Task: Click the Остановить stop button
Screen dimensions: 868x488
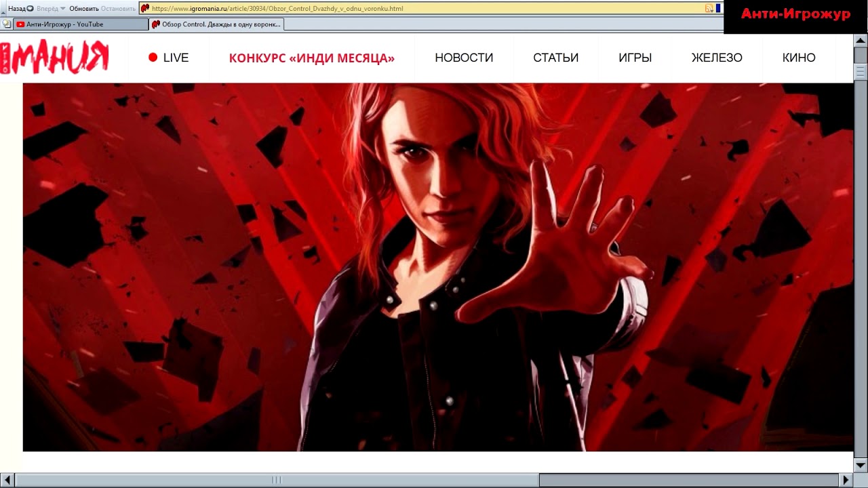Action: [x=118, y=9]
